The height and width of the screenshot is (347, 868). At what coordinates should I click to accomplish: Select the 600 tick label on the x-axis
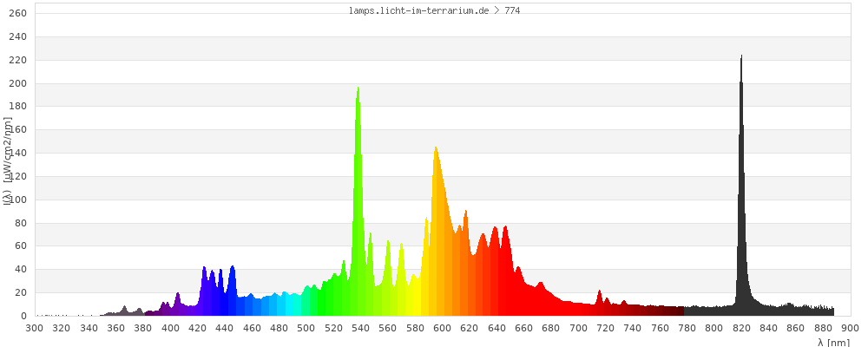[442, 329]
